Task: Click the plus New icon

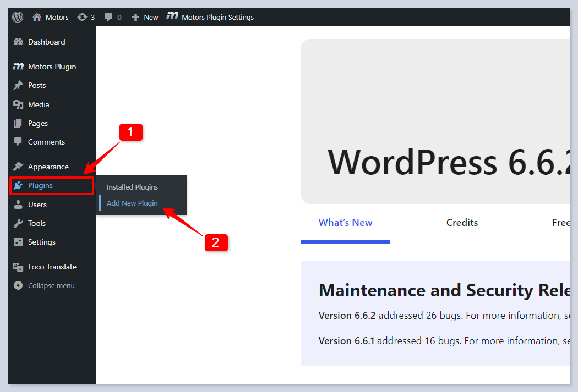Action: click(x=135, y=17)
